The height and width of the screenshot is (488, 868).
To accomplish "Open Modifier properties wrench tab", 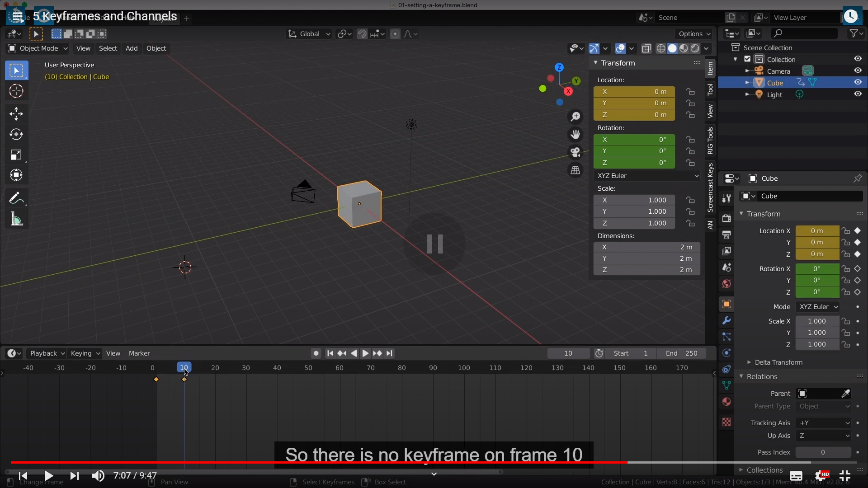I will point(726,320).
